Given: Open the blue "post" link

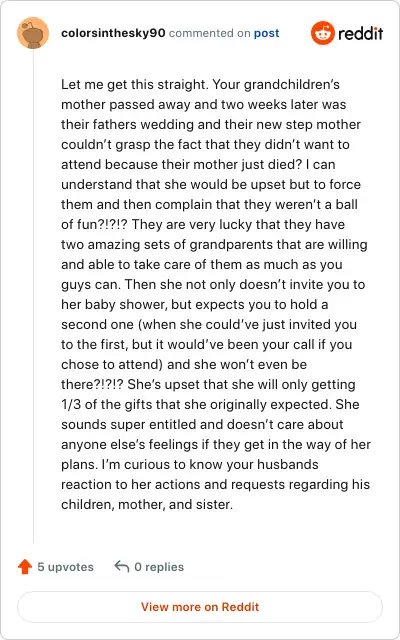Looking at the screenshot, I should [x=267, y=33].
